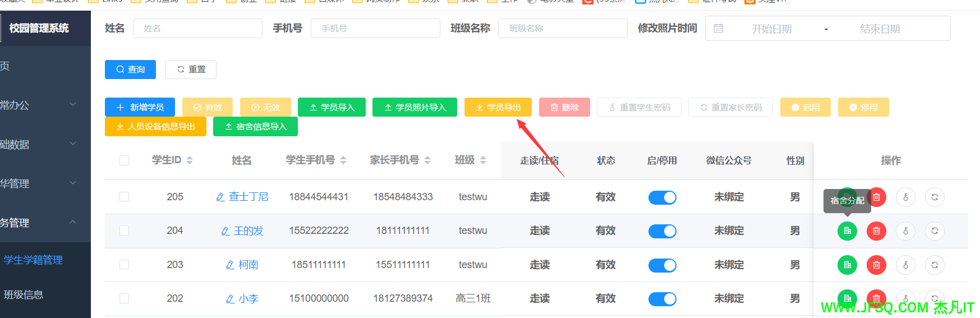Click the 新增学员 button
The width and height of the screenshot is (980, 318).
point(140,107)
